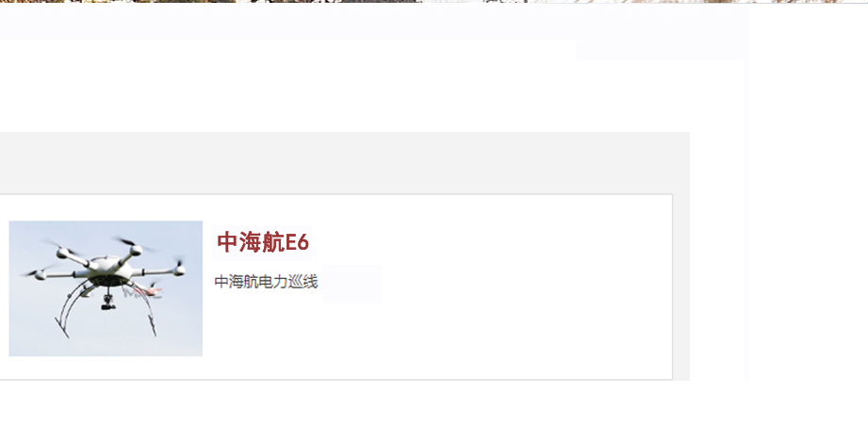Click the light bar below the top banner
This screenshot has width=868, height=443.
(x=371, y=23)
